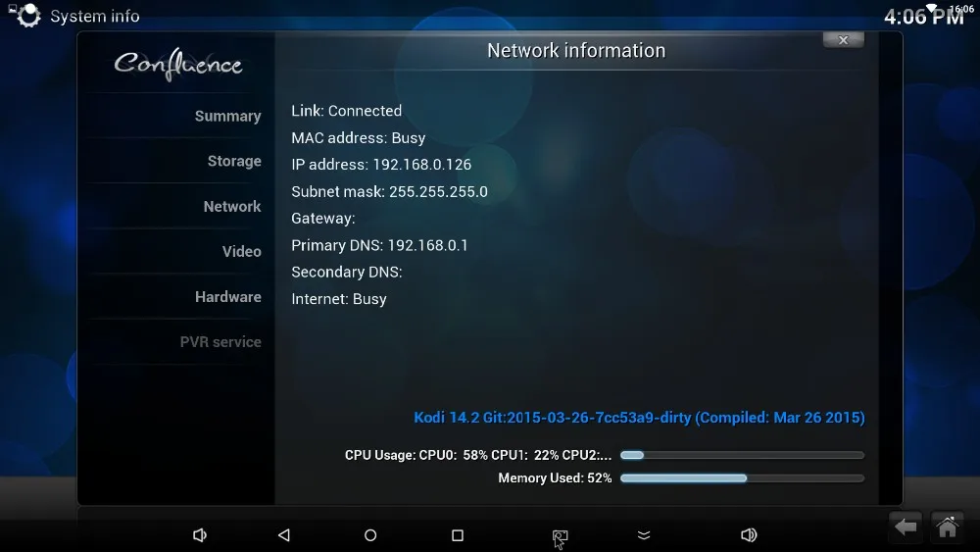Open the Summary section

point(227,117)
